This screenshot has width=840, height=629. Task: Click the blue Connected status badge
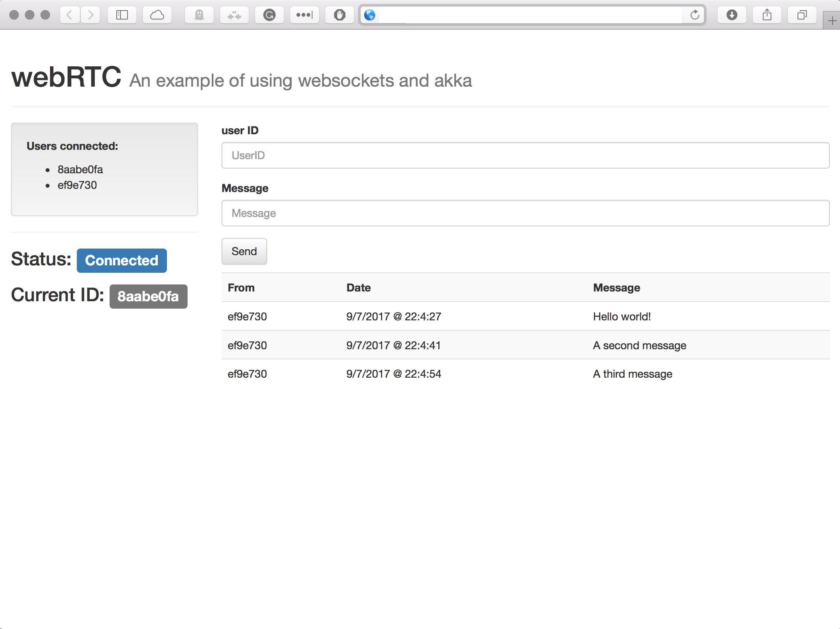(122, 260)
